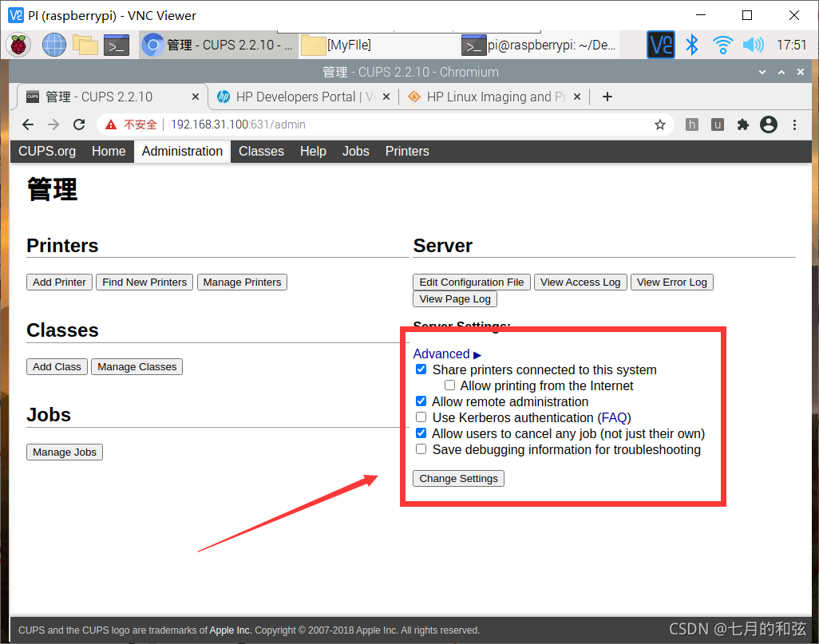Screen dimensions: 819x644
Task: Open View Page Log
Action: pyautogui.click(x=455, y=298)
